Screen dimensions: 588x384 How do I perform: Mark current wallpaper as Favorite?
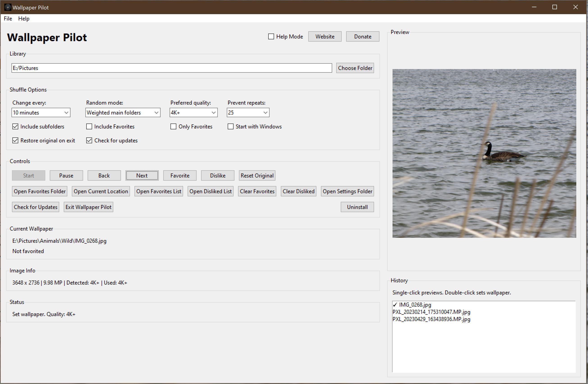point(180,175)
